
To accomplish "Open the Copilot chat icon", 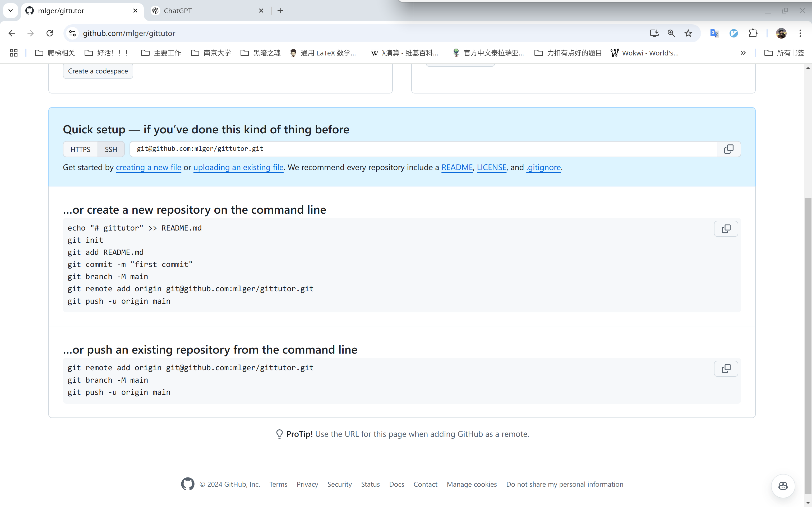I will pyautogui.click(x=783, y=486).
